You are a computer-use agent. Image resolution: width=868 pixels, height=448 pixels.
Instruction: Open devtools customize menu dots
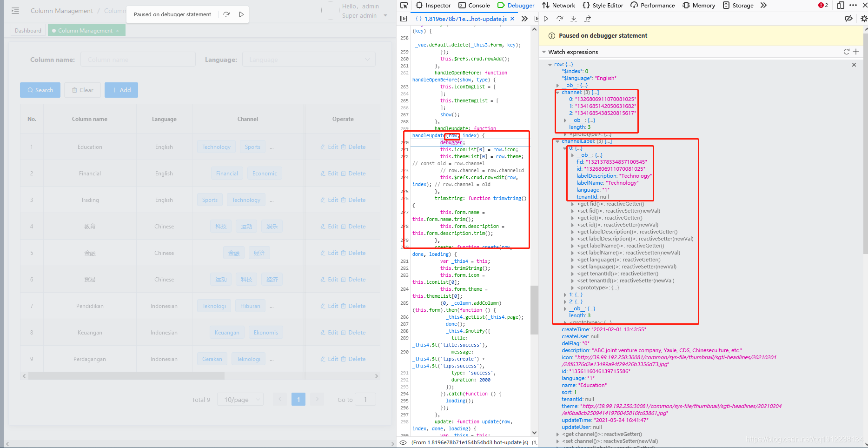tap(853, 5)
